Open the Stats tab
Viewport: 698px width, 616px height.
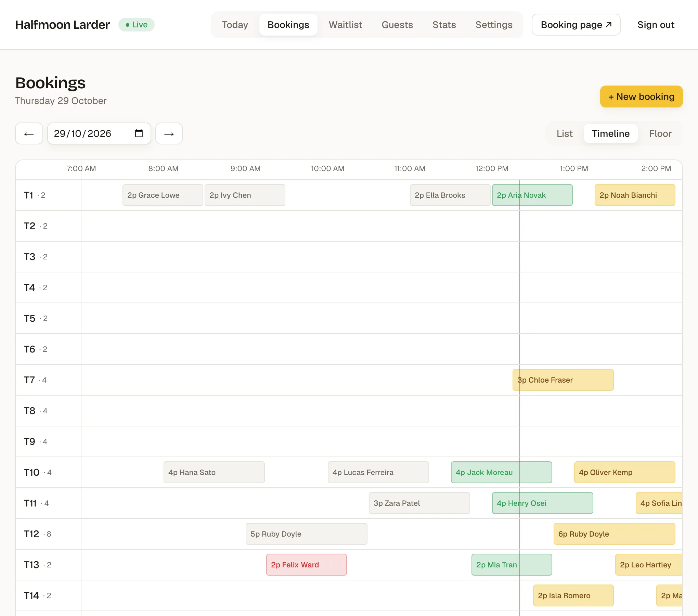pos(444,25)
